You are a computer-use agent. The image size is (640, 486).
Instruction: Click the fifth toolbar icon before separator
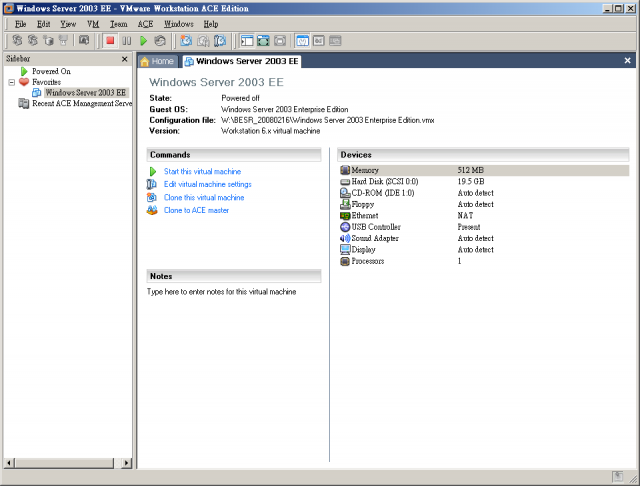click(x=84, y=40)
